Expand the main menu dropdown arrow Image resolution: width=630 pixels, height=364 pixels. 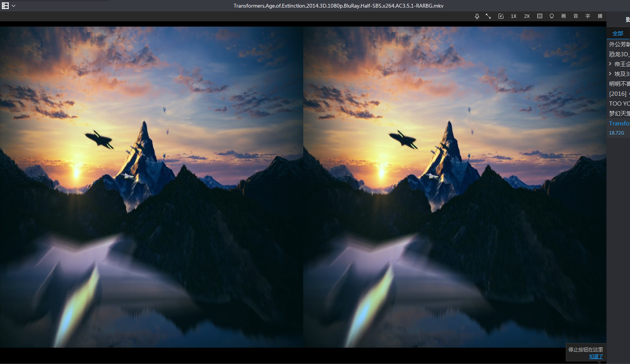click(14, 6)
